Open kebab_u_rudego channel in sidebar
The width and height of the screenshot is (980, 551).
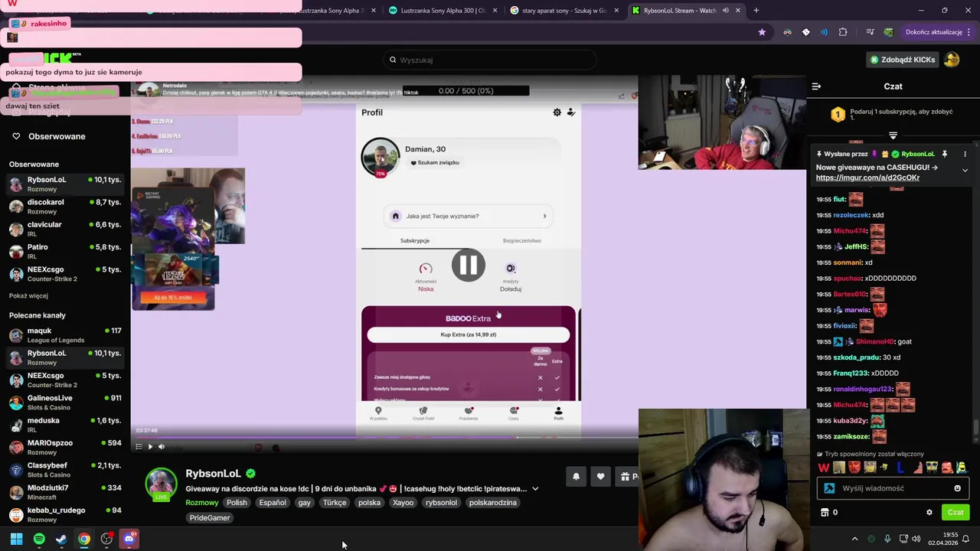[65, 514]
